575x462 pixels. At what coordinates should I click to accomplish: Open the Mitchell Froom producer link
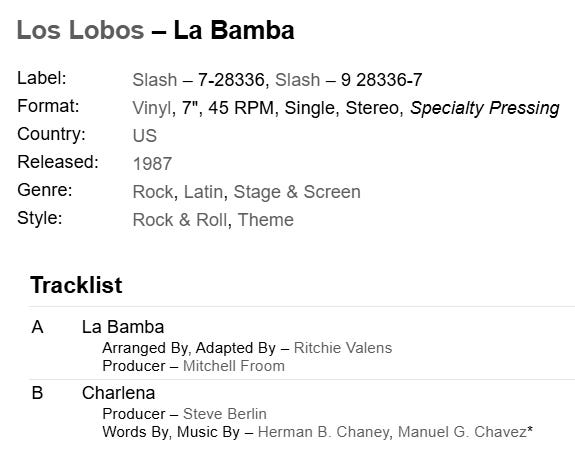[234, 366]
